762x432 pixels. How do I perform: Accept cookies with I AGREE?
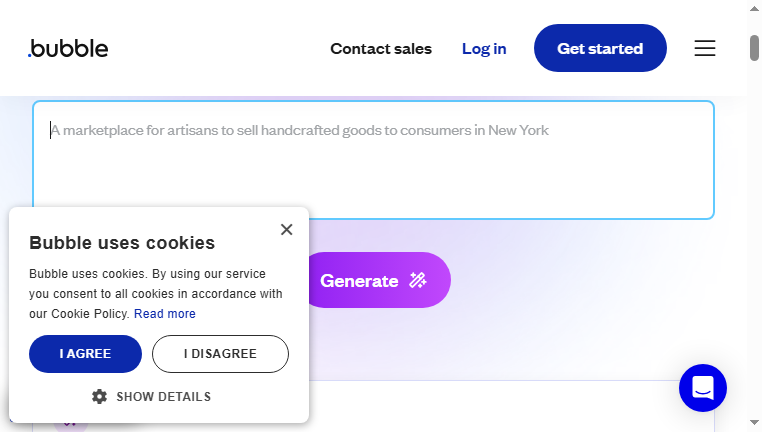86,354
